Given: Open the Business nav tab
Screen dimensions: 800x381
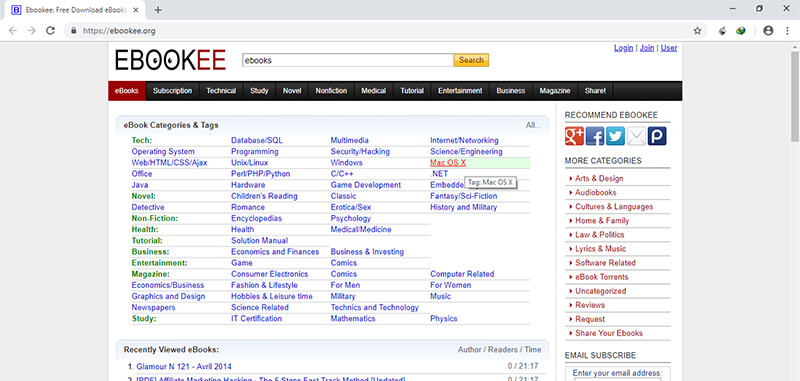Looking at the screenshot, I should [x=511, y=91].
